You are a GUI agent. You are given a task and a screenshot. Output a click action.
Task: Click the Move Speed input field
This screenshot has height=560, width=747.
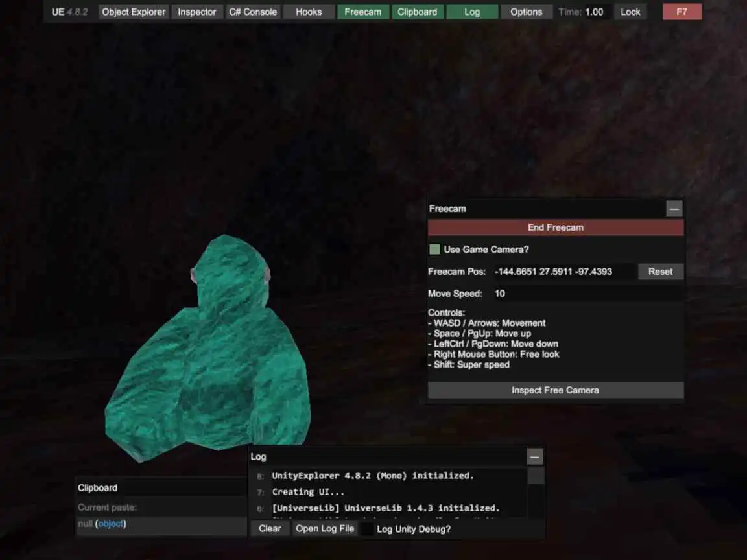coord(587,294)
